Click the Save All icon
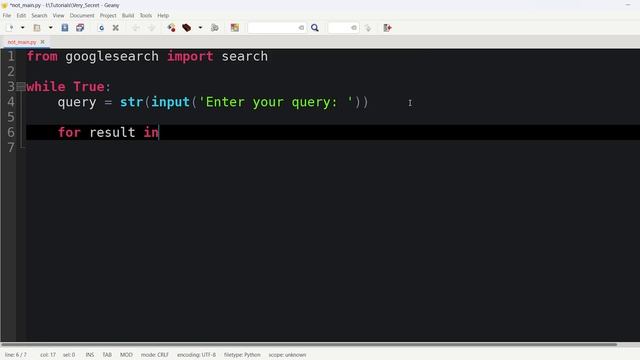The height and width of the screenshot is (360, 640). pyautogui.click(x=80, y=28)
